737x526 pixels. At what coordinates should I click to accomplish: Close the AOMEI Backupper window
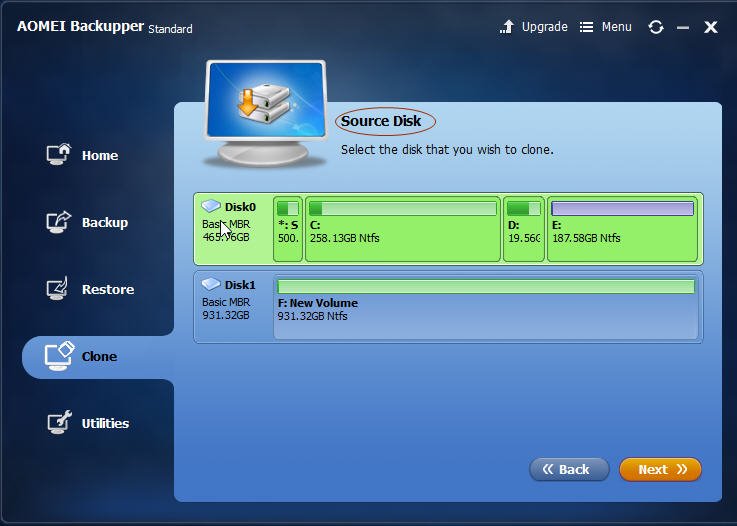coord(711,27)
